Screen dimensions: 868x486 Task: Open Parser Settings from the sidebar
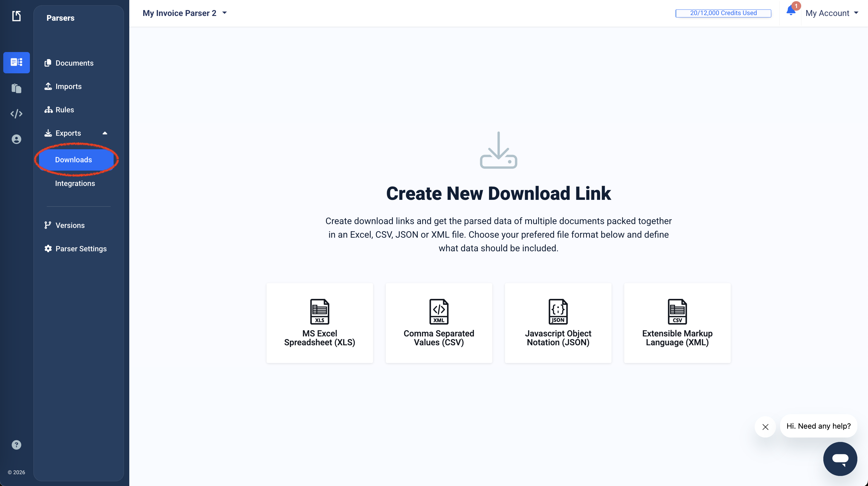pyautogui.click(x=81, y=249)
